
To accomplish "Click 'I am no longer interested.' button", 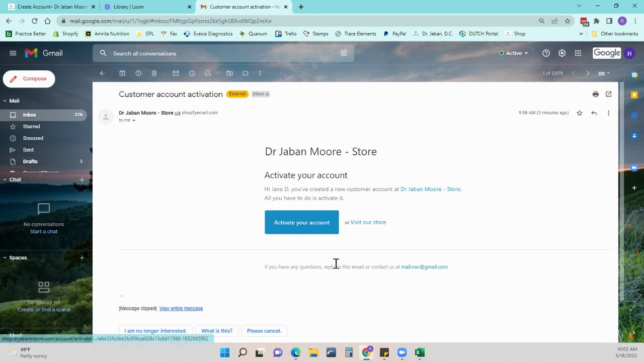I will [155, 331].
